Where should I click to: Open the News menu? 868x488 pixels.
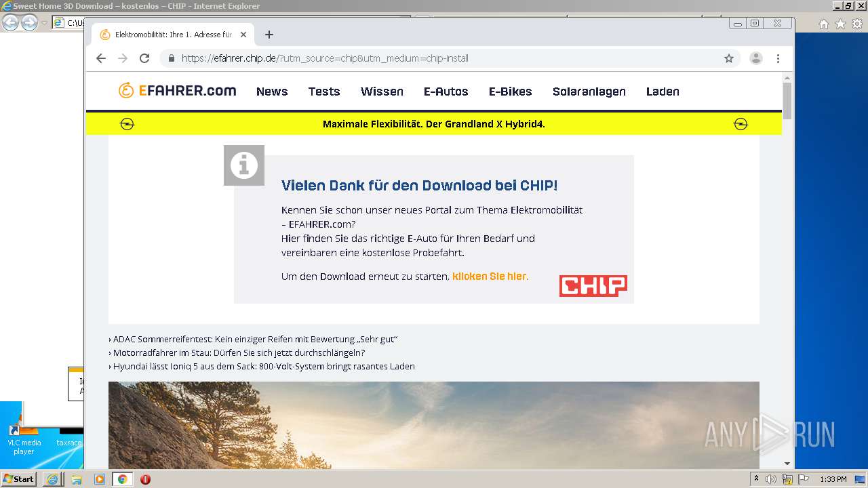coord(272,91)
